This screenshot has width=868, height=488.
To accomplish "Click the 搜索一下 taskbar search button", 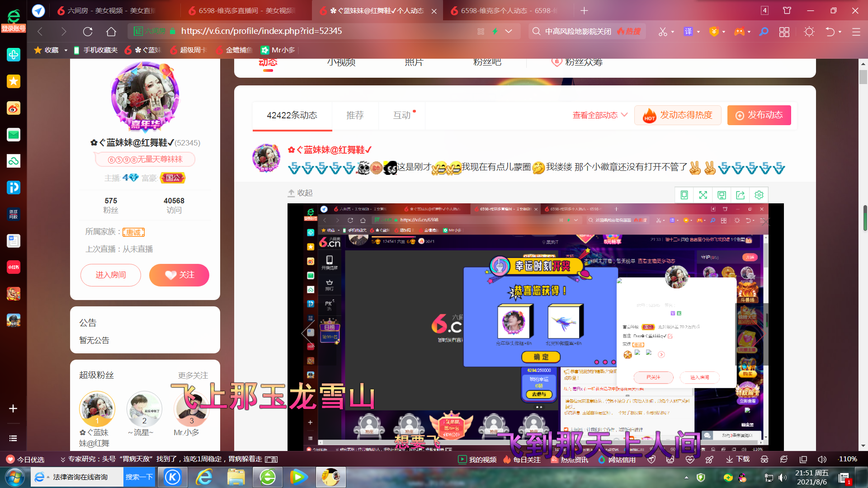I will coord(139,477).
